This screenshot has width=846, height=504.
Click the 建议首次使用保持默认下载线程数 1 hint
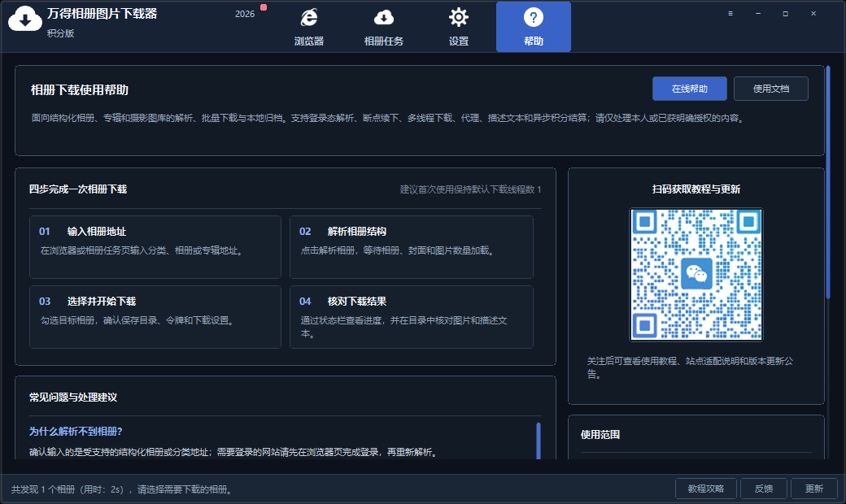point(470,189)
